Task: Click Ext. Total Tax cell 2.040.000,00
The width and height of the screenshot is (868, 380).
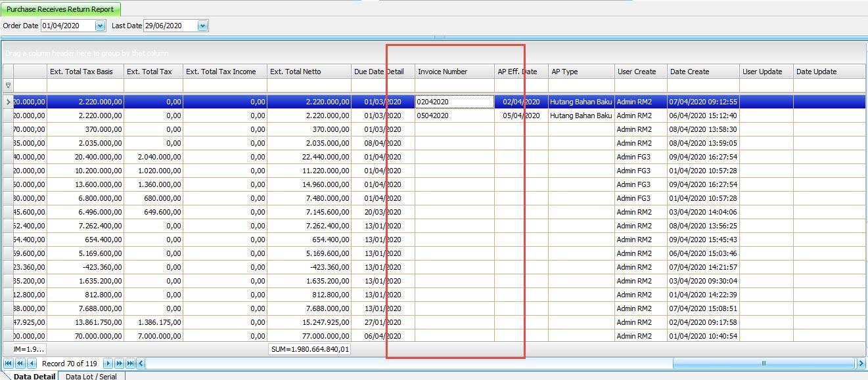Action: coord(153,157)
